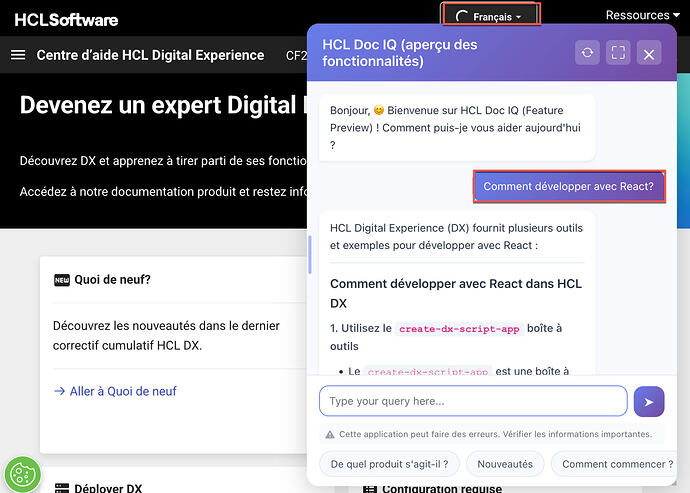690x493 pixels.
Task: Select the 'Comment commencer ?' suggestion chip
Action: pos(614,464)
